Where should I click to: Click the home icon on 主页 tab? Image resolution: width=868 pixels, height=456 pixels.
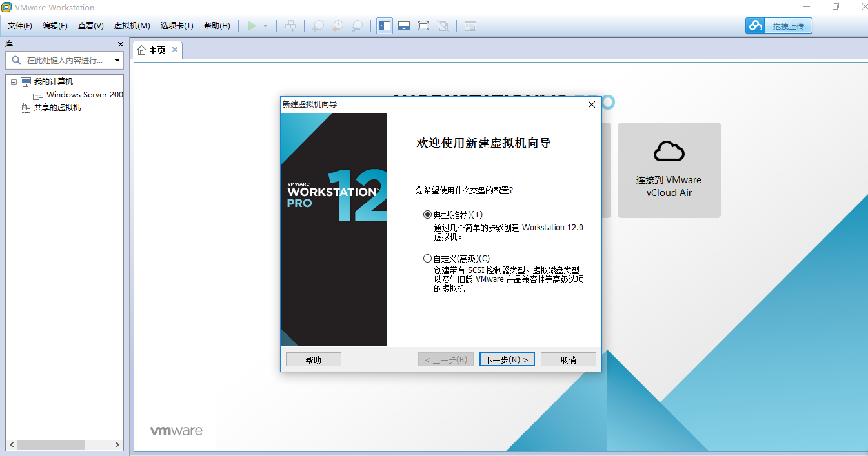[141, 50]
